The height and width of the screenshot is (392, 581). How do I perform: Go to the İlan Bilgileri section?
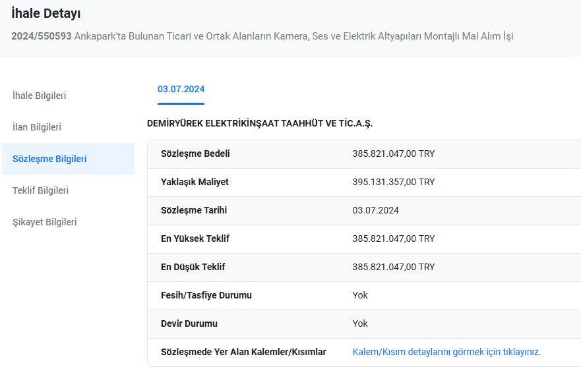[37, 127]
